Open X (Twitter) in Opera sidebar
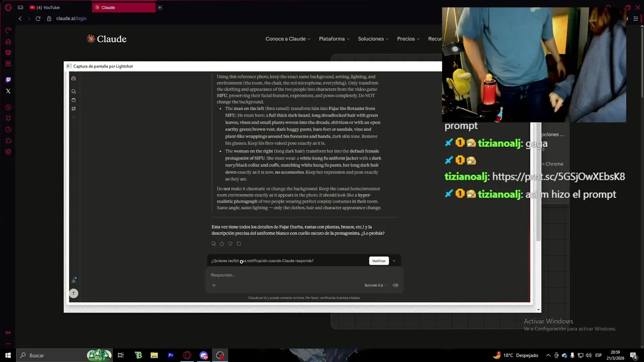Screen dimensions: 644x362 8,91
